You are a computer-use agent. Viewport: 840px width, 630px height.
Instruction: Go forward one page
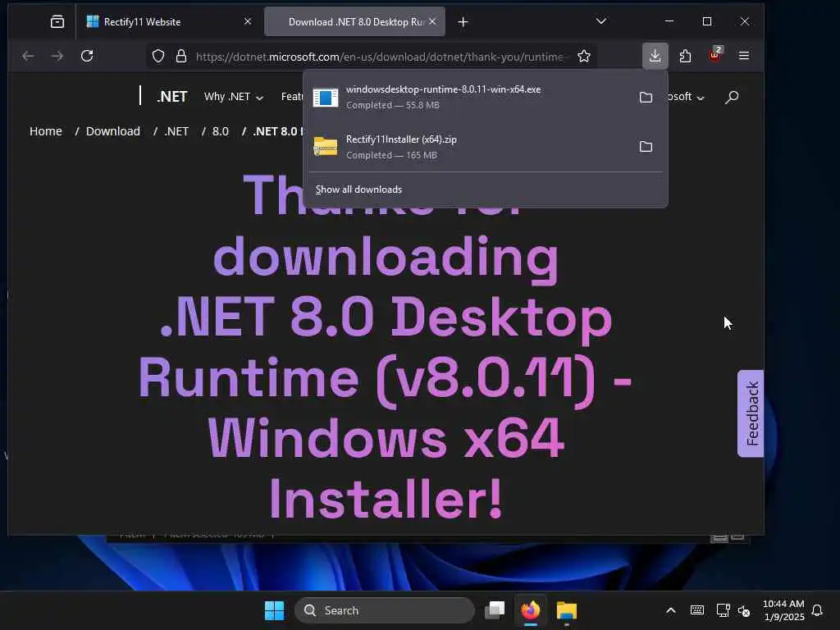pyautogui.click(x=57, y=56)
